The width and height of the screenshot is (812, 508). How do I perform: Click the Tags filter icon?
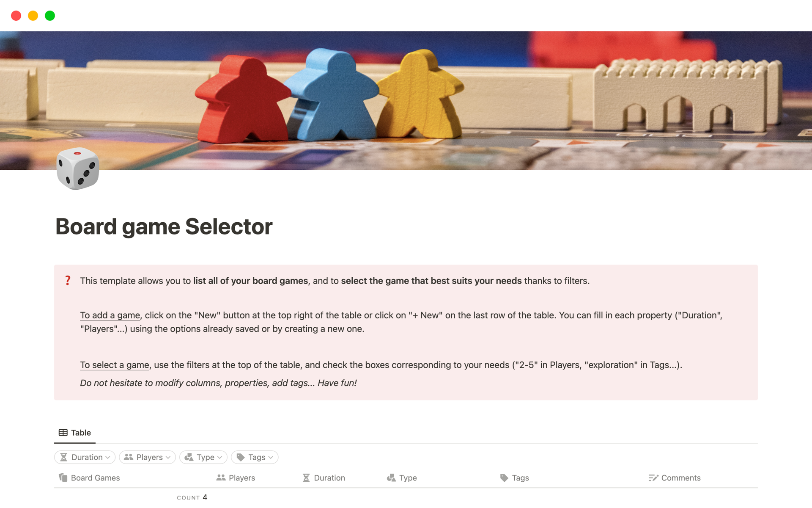(x=241, y=456)
